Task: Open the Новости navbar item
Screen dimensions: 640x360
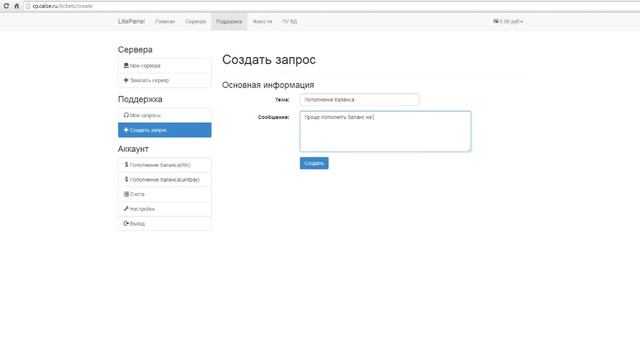Action: click(262, 22)
